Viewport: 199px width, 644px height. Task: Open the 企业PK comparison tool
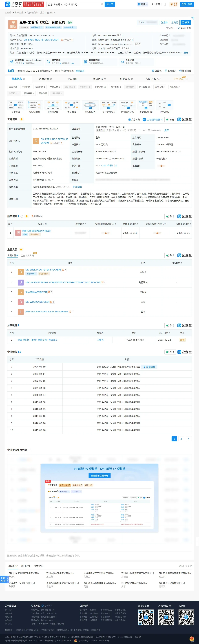point(157,71)
